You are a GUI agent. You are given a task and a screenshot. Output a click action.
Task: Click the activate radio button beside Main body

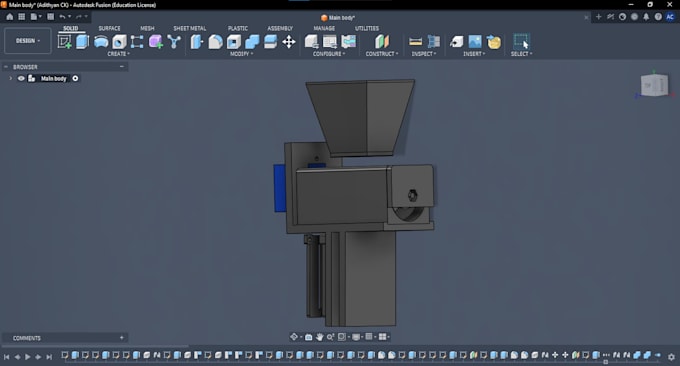75,78
